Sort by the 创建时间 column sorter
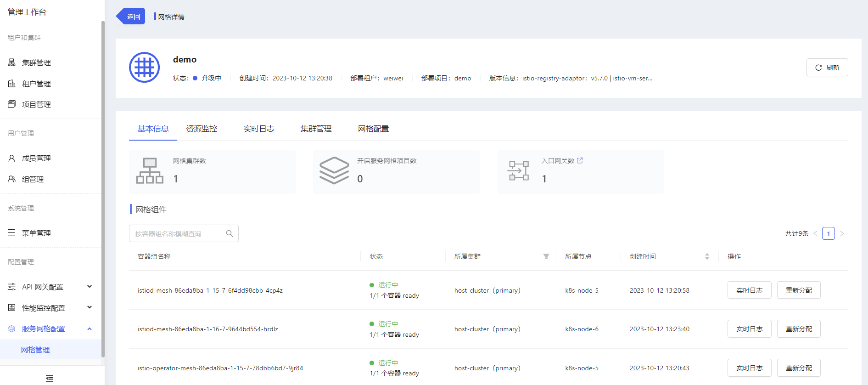This screenshot has height=385, width=868. 707,256
